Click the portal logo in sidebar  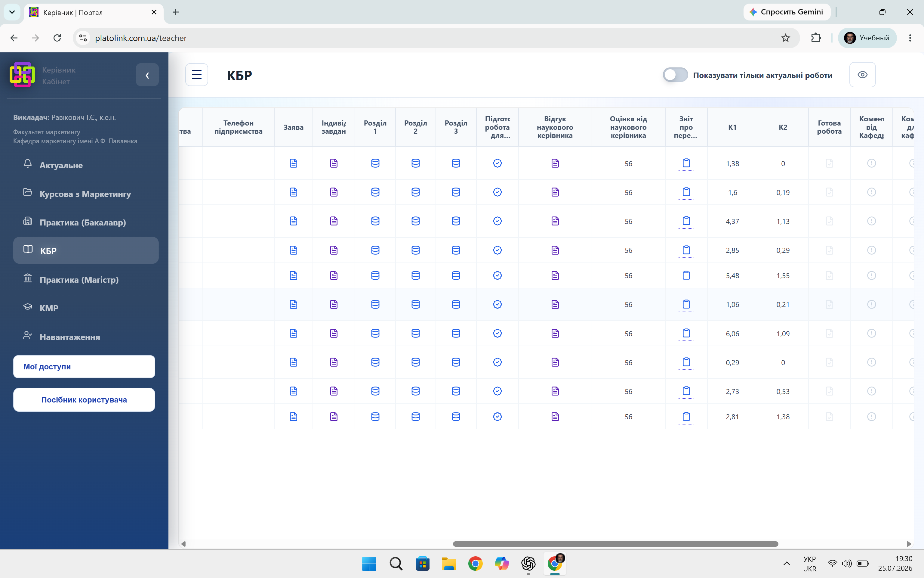click(22, 75)
